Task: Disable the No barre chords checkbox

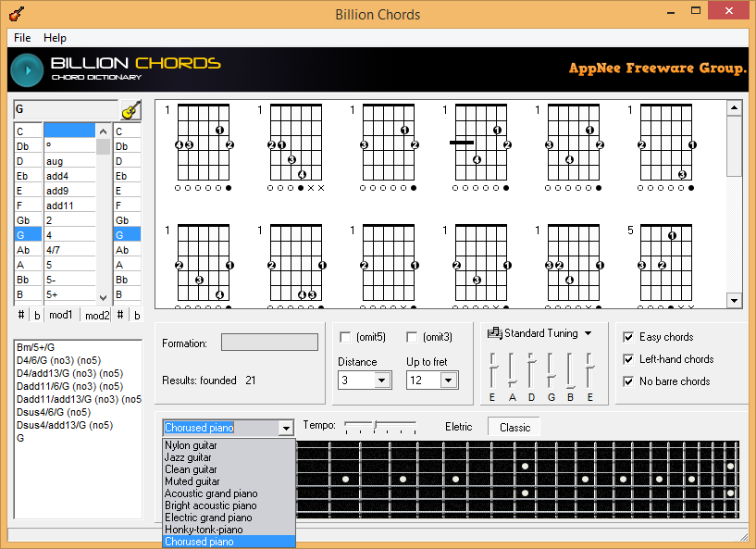Action: (x=628, y=381)
